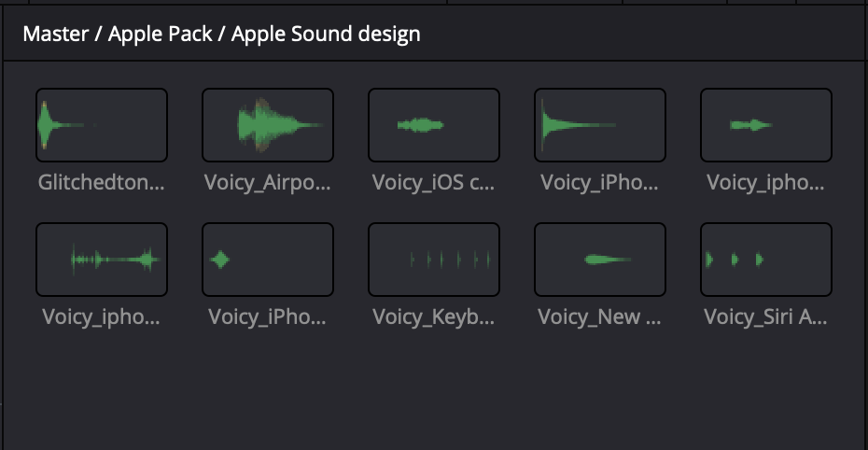The height and width of the screenshot is (450, 868).
Task: Click the Voicy_Siri A... name label
Action: 766,316
